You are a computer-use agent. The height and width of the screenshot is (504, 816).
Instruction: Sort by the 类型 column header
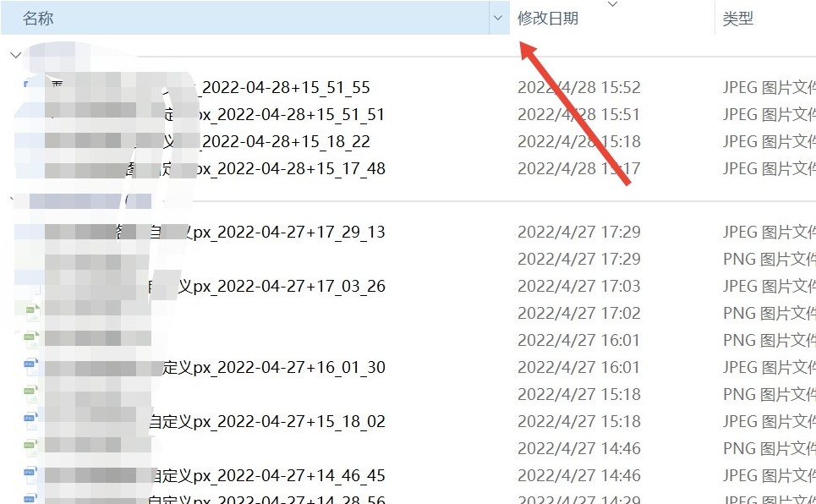[x=738, y=19]
